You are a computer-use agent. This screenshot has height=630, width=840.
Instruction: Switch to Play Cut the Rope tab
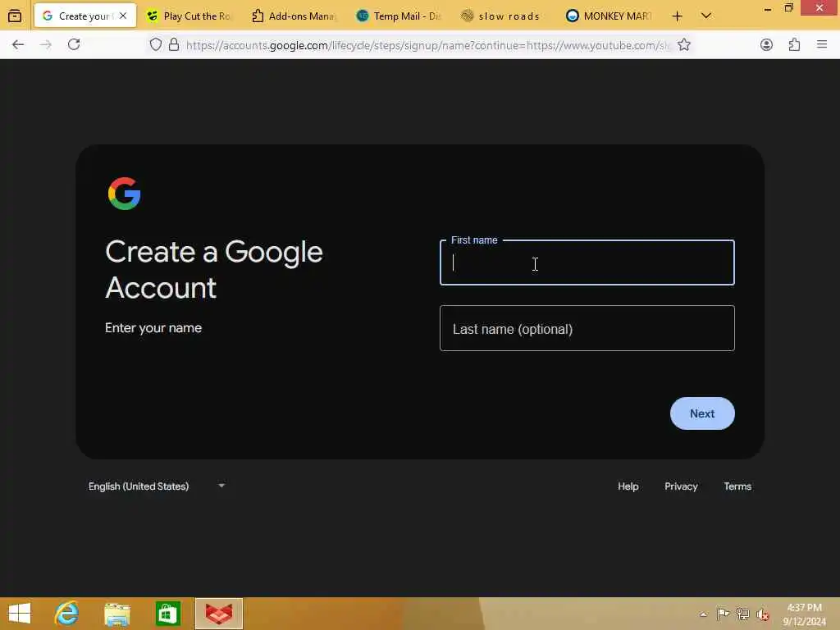pos(188,16)
